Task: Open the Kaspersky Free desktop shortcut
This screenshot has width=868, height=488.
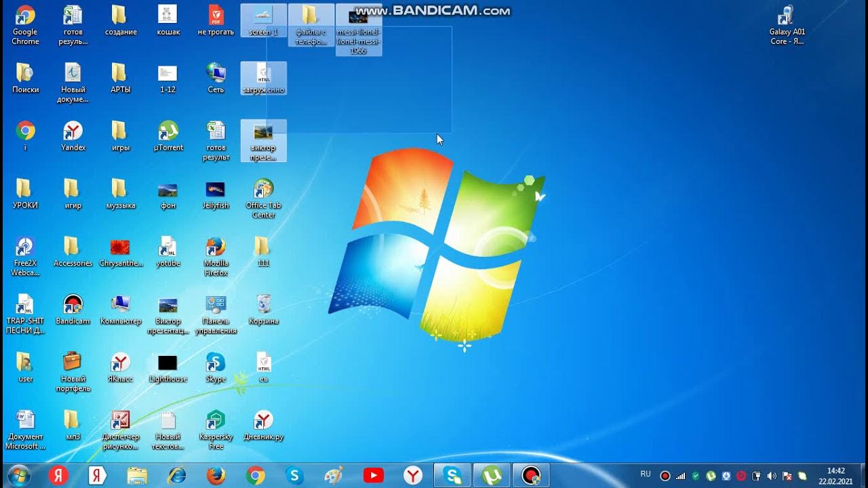Action: [x=216, y=430]
